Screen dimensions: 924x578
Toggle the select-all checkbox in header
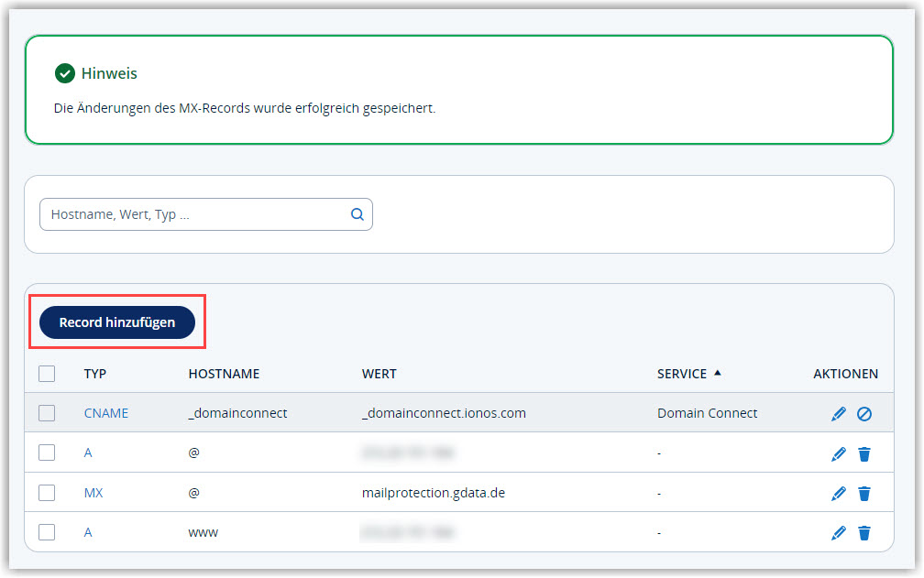(47, 374)
